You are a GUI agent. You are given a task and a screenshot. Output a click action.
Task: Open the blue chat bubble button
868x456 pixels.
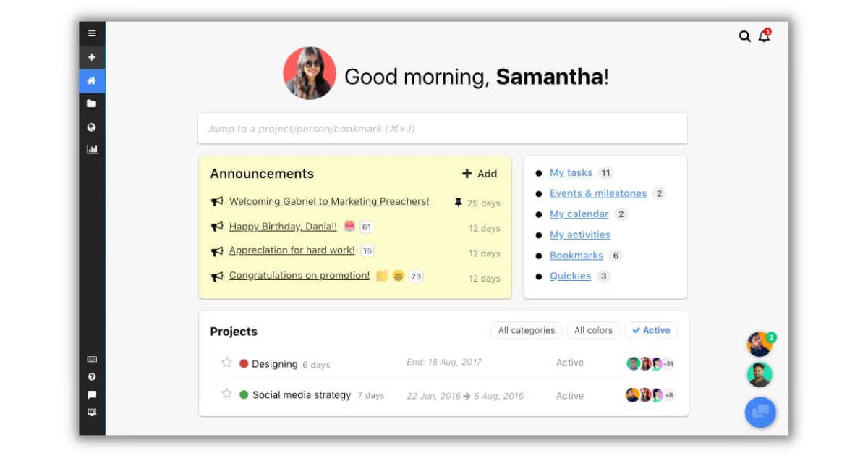[759, 412]
